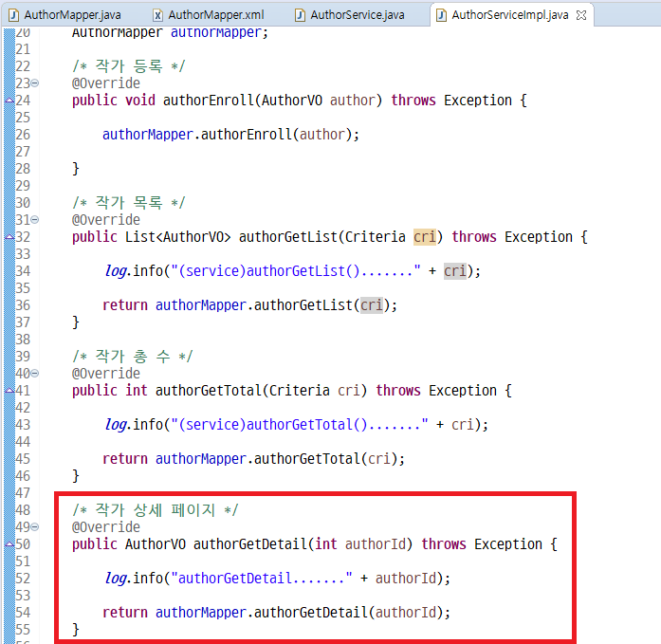Click the 작가 목록 comment
The image size is (661, 644).
click(129, 203)
